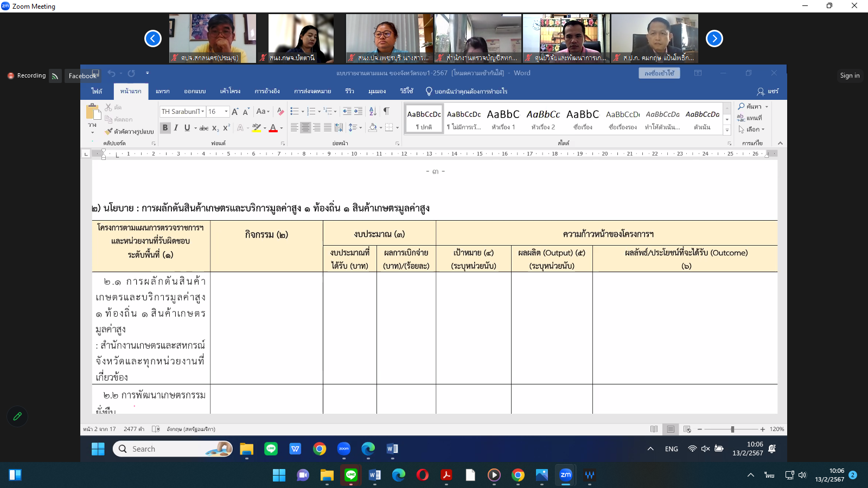Decrease font size with shrink icon
The height and width of the screenshot is (488, 868).
click(x=246, y=112)
